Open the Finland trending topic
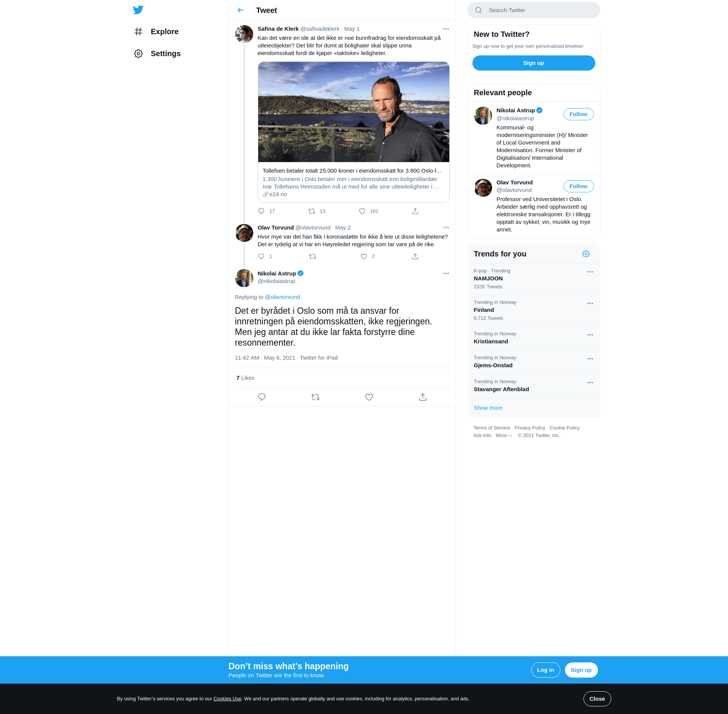728x714 pixels. coord(533,310)
